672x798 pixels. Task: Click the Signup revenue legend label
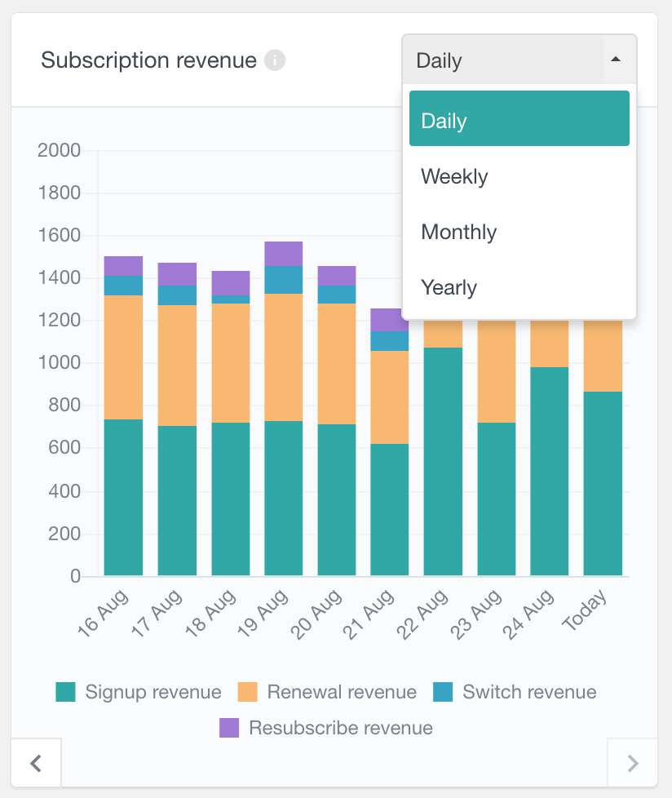(x=153, y=692)
